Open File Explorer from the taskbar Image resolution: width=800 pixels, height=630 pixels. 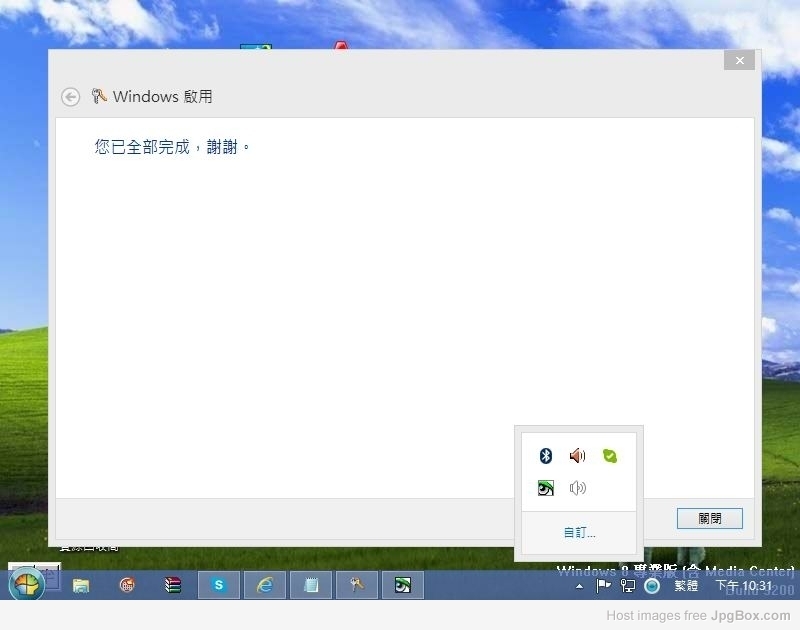[x=81, y=585]
